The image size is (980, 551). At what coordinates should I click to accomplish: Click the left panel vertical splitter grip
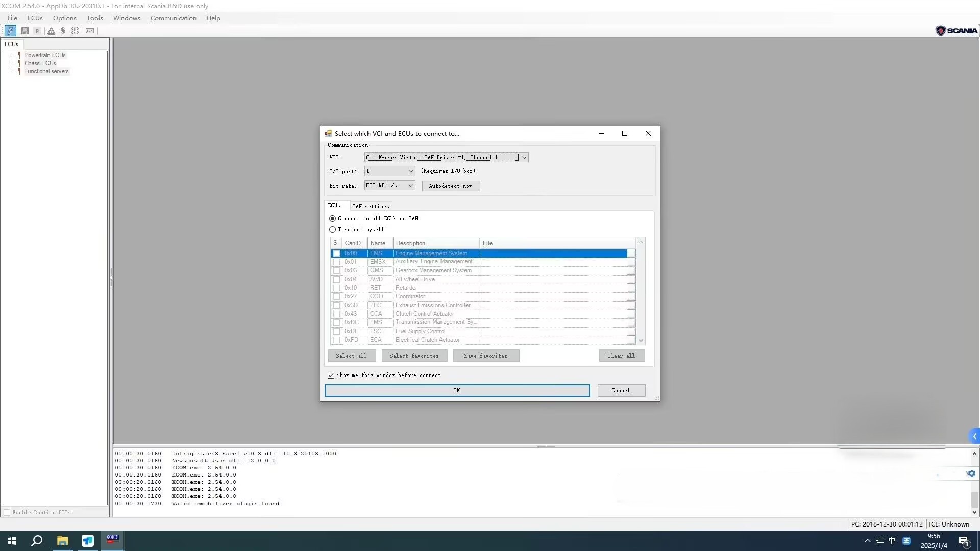(x=111, y=278)
